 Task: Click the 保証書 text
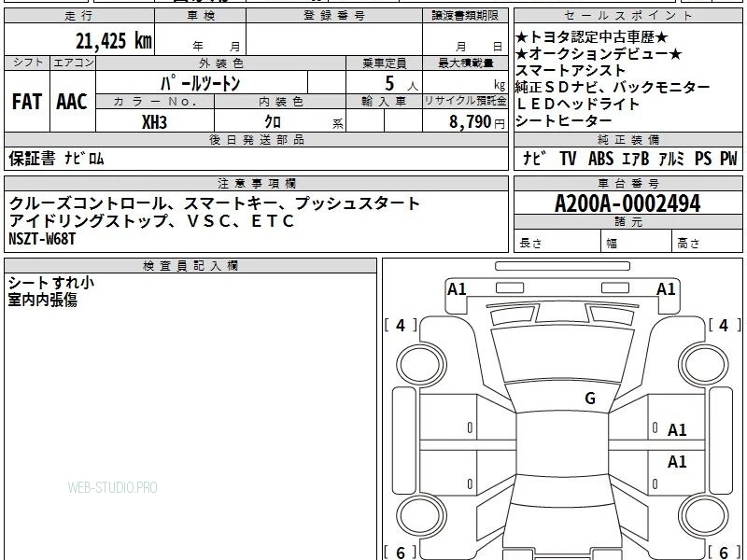coord(32,158)
